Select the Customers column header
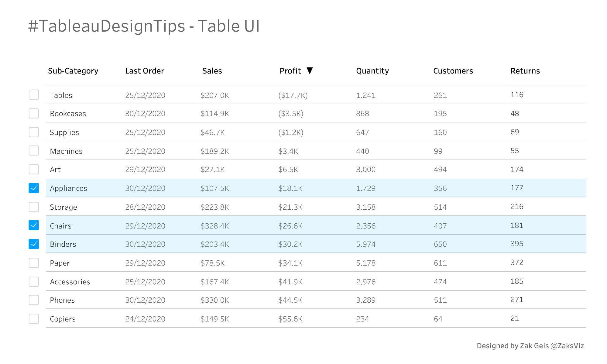 click(x=453, y=71)
